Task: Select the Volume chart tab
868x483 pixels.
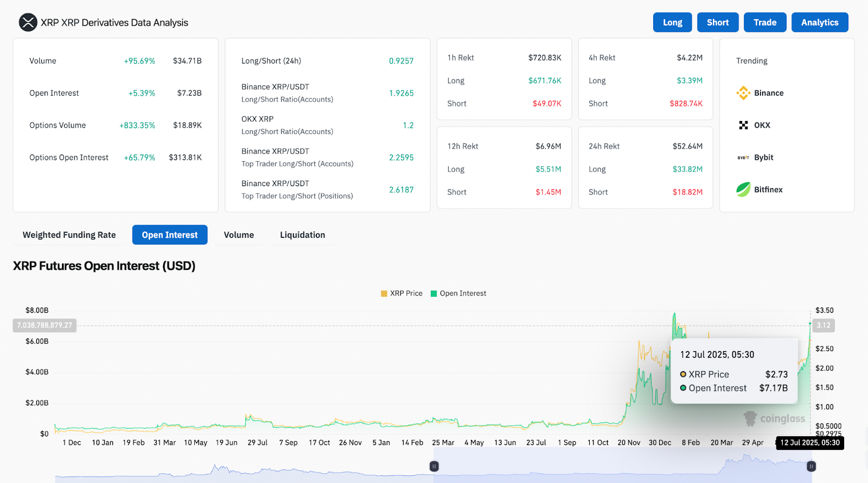Action: 239,235
